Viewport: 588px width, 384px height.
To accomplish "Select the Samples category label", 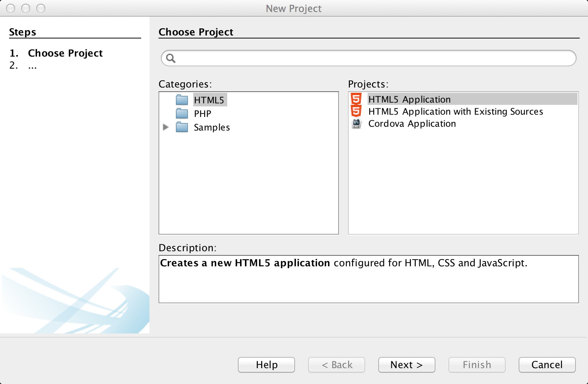I will click(x=212, y=127).
